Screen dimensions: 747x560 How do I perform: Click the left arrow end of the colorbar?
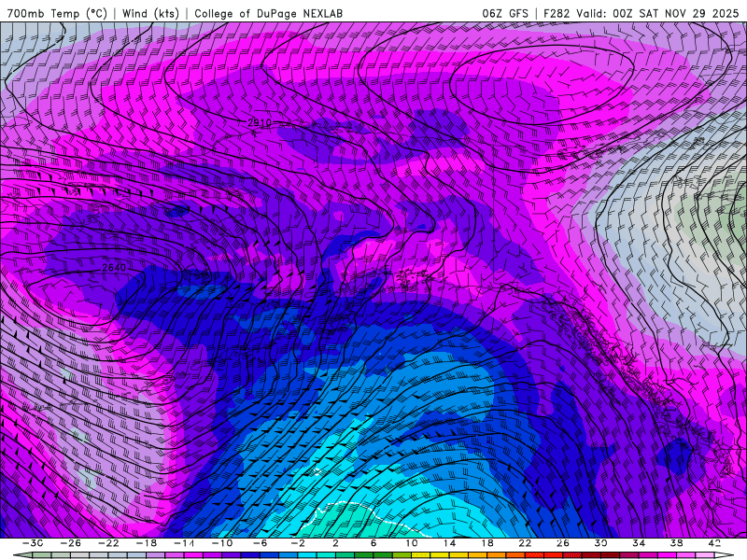coord(22,555)
